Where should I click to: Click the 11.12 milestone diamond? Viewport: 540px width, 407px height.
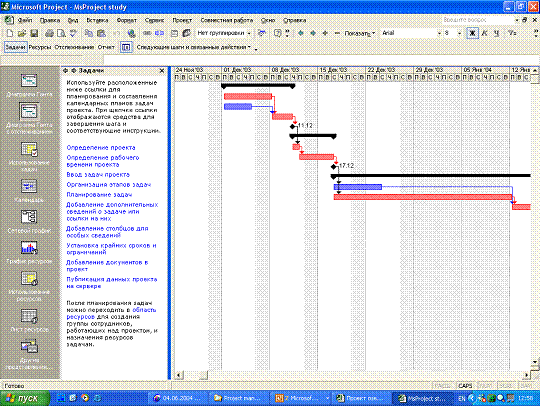pos(293,126)
